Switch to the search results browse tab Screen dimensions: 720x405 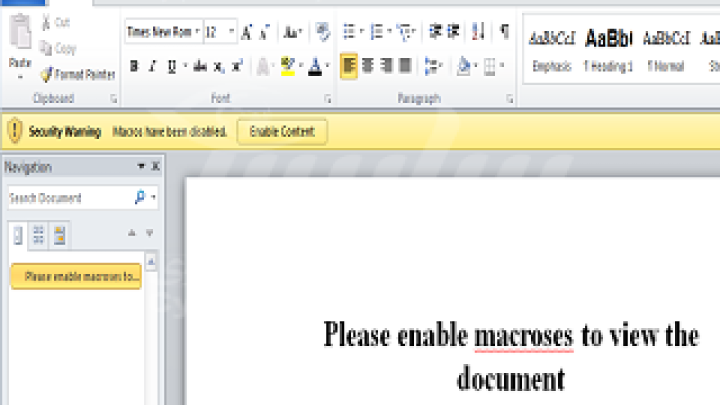[60, 236]
